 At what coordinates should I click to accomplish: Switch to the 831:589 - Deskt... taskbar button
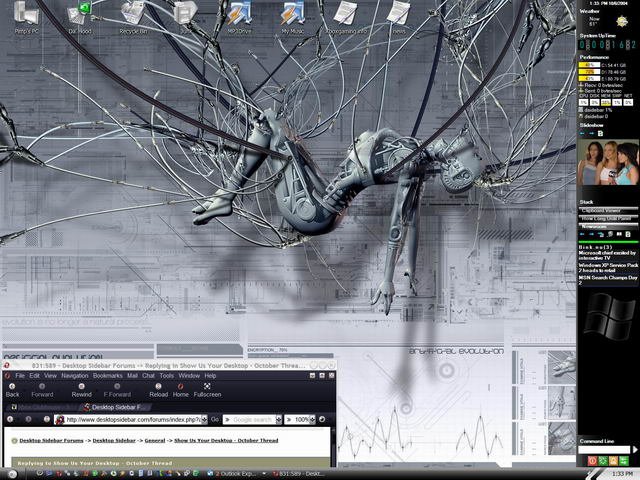point(300,474)
